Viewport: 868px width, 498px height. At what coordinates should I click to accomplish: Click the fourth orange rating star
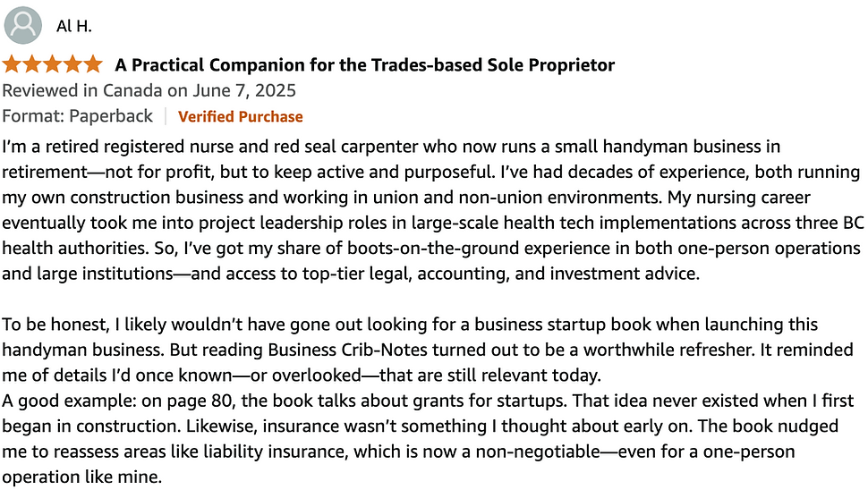pyautogui.click(x=73, y=64)
